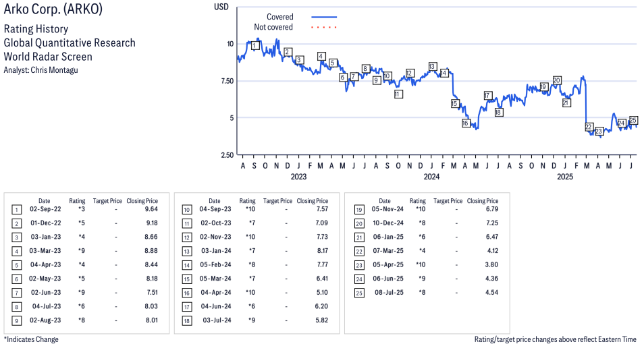Click the *Indicates Change footnote
644x344 pixels.
coord(31,339)
